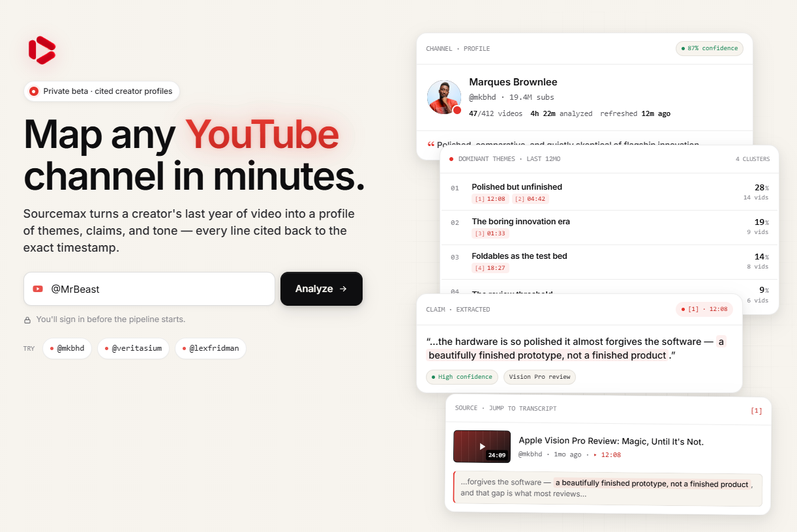Click the 'refreshed 12m ago' text
Viewport: 797px width, 532px height.
click(635, 113)
